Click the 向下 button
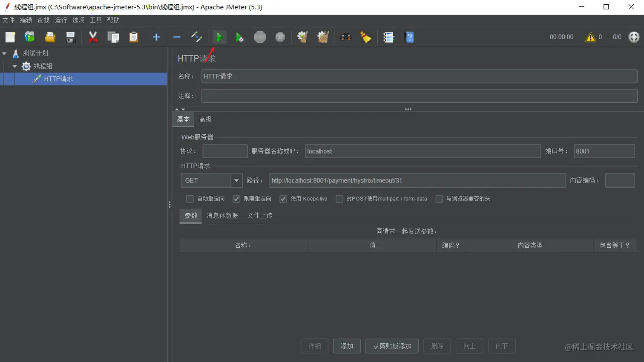 coord(502,346)
